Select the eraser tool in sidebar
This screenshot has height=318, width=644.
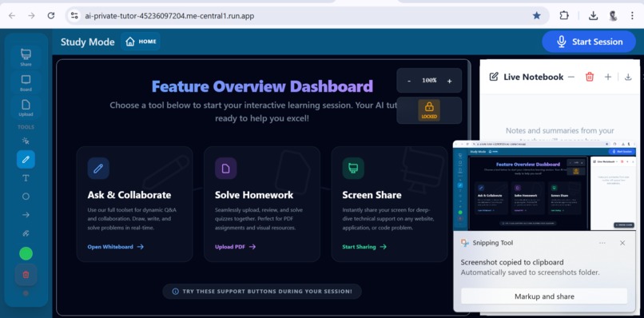click(26, 233)
